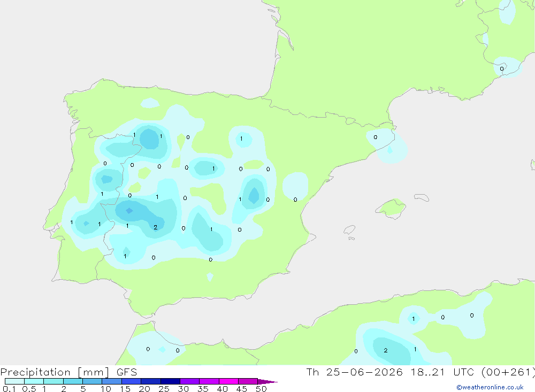Screen dimensions: 535x392
Task: Select the 20–25 mm dark blue legend swatch
Action: [x=151, y=381]
